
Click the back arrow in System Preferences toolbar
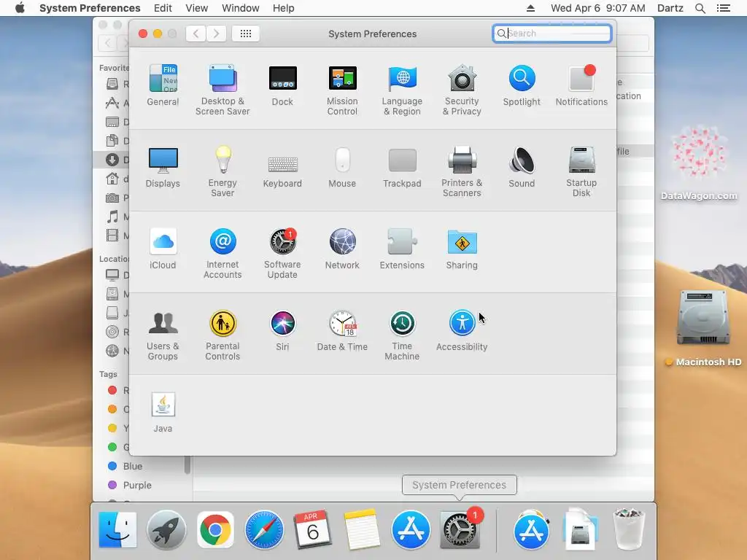(x=196, y=34)
